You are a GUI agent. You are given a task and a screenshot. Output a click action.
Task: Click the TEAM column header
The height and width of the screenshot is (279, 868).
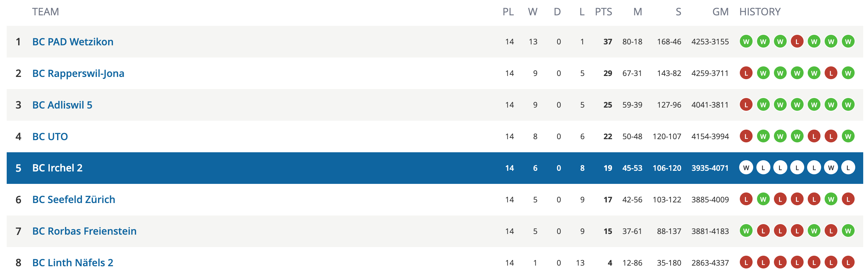click(x=46, y=12)
